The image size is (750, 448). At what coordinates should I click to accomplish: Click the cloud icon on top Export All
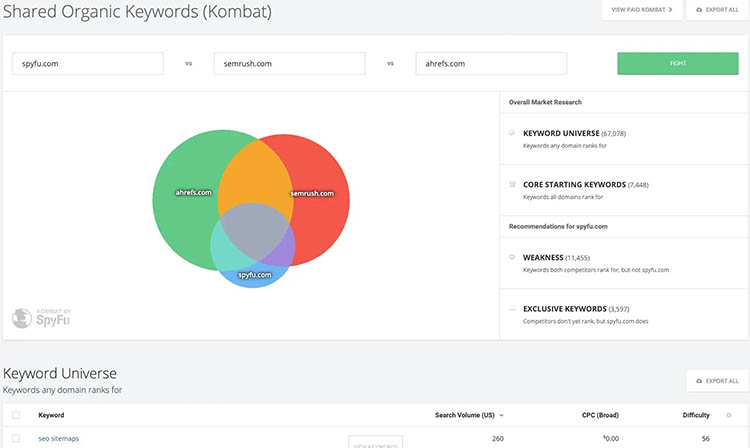(699, 10)
